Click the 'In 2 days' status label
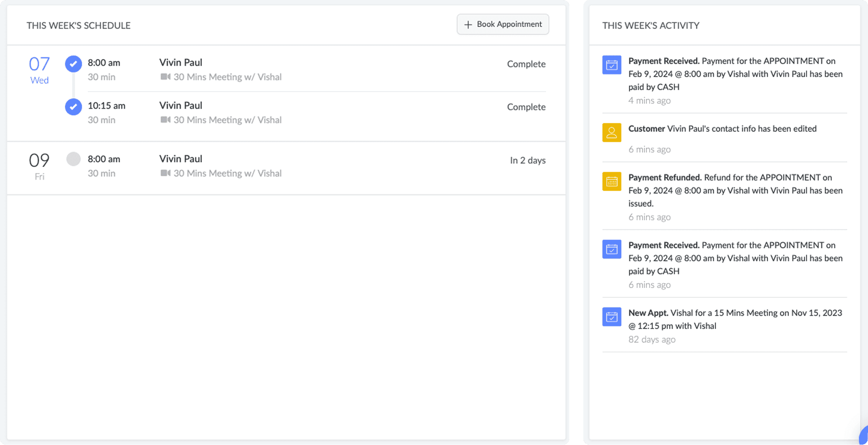This screenshot has width=868, height=445. click(x=527, y=160)
